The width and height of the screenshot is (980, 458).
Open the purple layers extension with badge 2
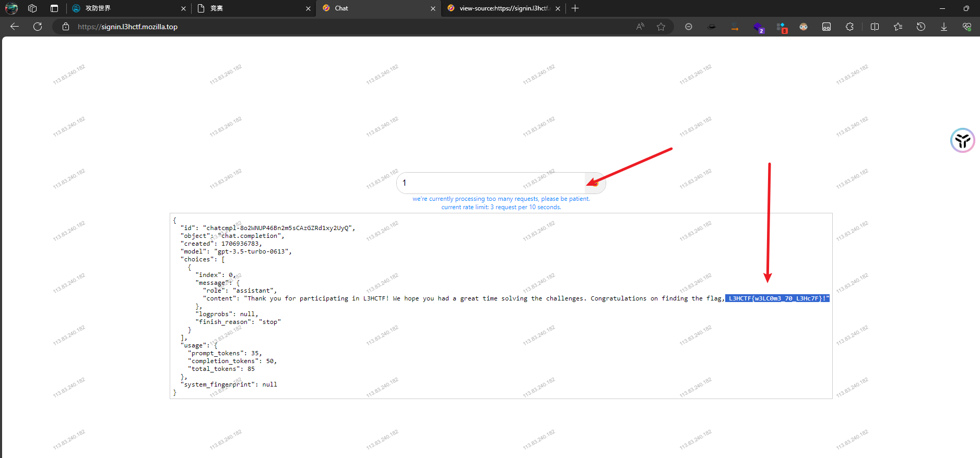click(758, 27)
